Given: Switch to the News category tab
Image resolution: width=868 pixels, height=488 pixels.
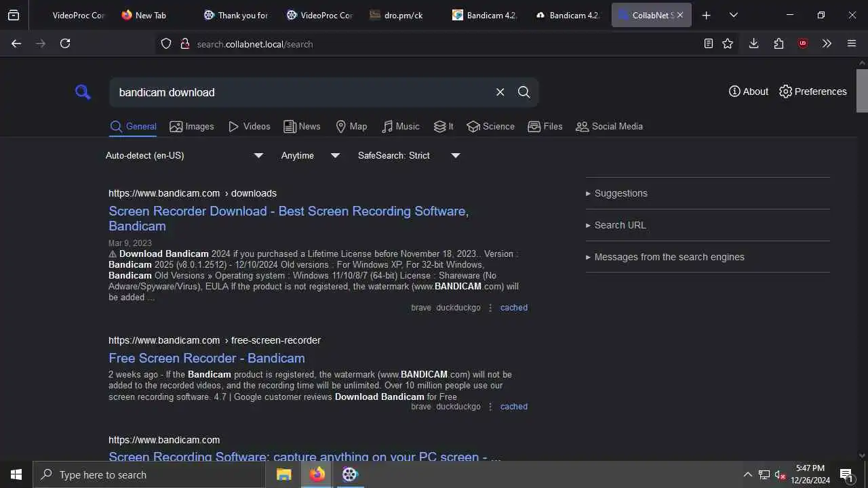Looking at the screenshot, I should pyautogui.click(x=302, y=126).
